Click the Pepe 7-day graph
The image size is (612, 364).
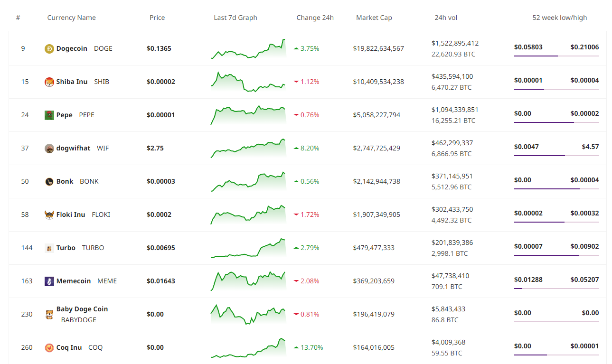pyautogui.click(x=248, y=115)
